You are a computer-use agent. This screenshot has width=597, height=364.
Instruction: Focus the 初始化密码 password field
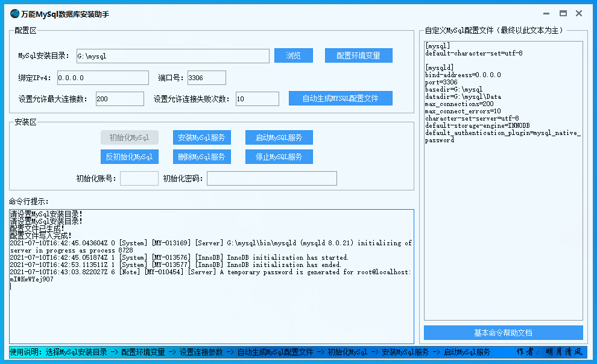click(x=271, y=178)
